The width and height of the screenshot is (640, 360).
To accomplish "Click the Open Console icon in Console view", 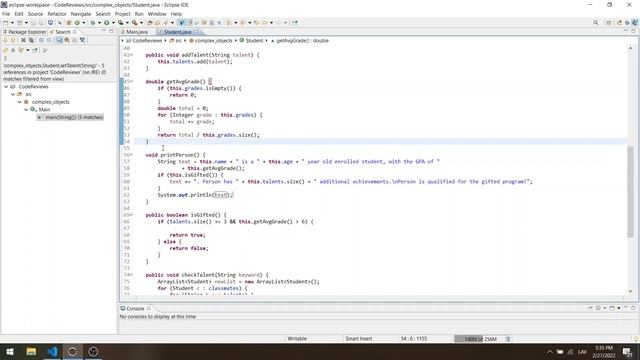I will pos(612,308).
